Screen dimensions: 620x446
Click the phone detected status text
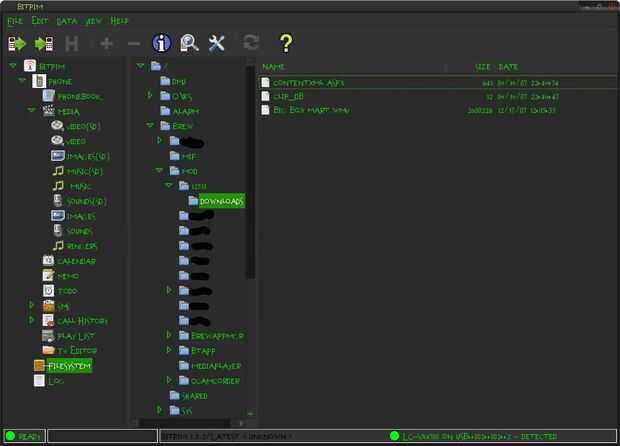click(x=480, y=436)
